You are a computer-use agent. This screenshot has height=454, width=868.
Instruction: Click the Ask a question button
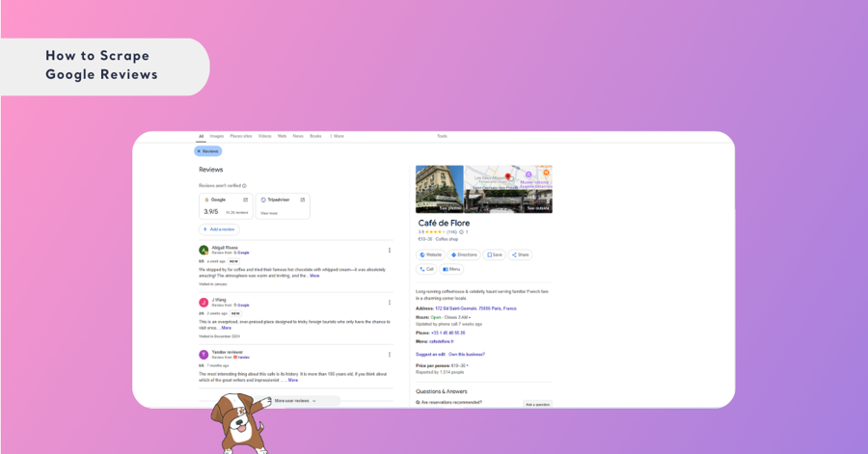(537, 404)
